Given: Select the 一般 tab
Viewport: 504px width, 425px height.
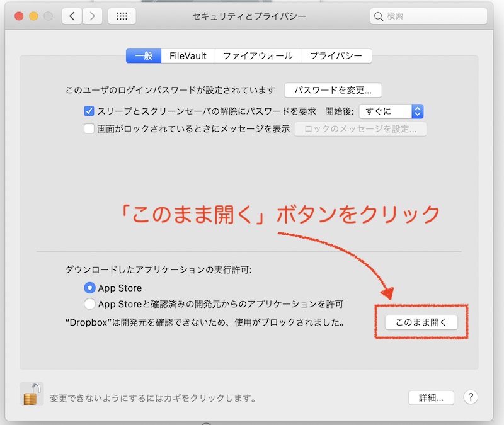Looking at the screenshot, I should 144,56.
